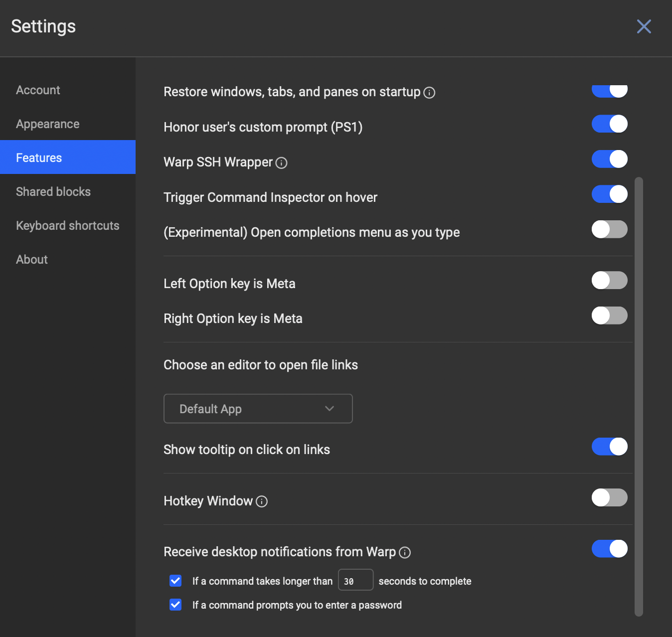Disable Trigger Command Inspector on hover
Viewport: 672px width, 637px height.
pyautogui.click(x=609, y=194)
